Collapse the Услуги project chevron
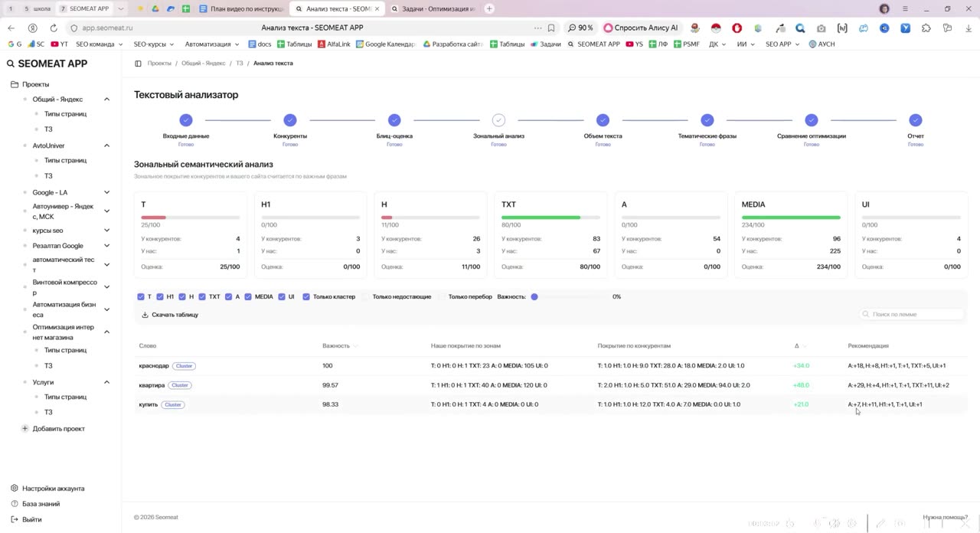980x533 pixels. (106, 382)
